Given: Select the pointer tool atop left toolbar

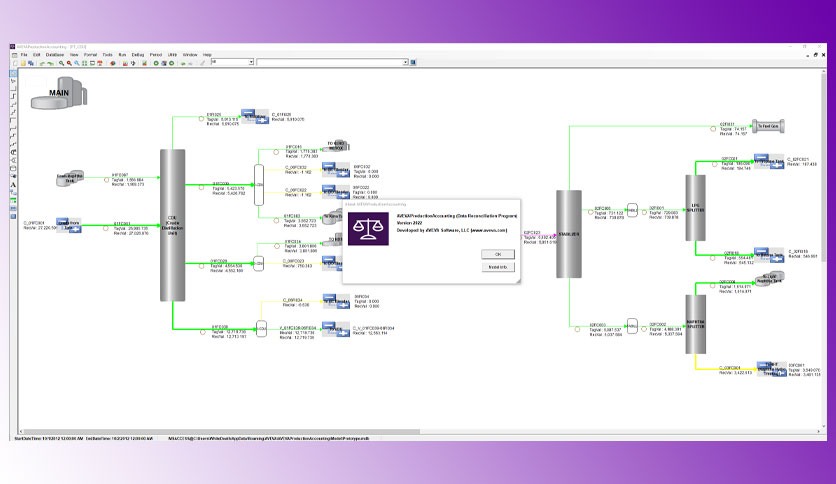Looking at the screenshot, I should click(x=13, y=74).
